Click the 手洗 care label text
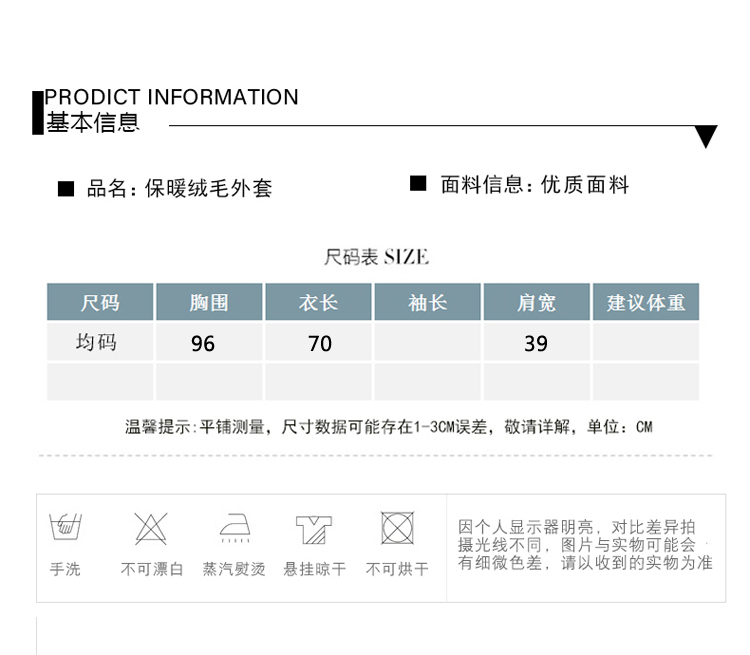The width and height of the screenshot is (750, 655). pyautogui.click(x=65, y=569)
